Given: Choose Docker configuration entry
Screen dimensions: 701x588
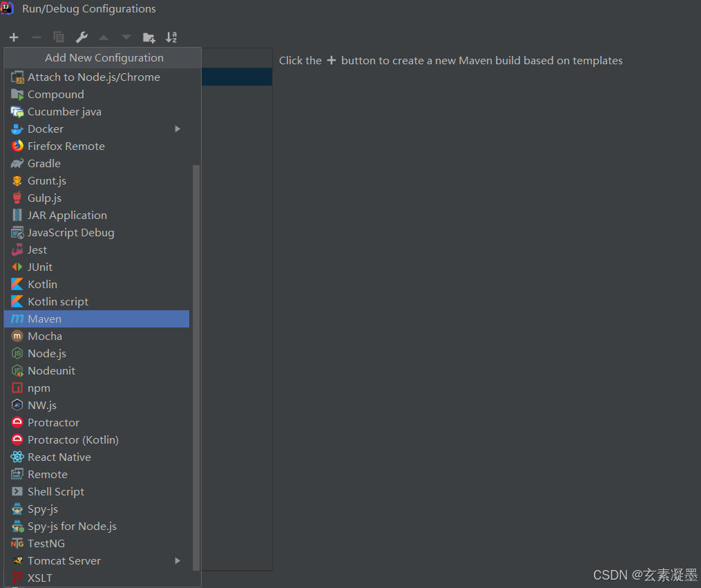Looking at the screenshot, I should [x=97, y=129].
